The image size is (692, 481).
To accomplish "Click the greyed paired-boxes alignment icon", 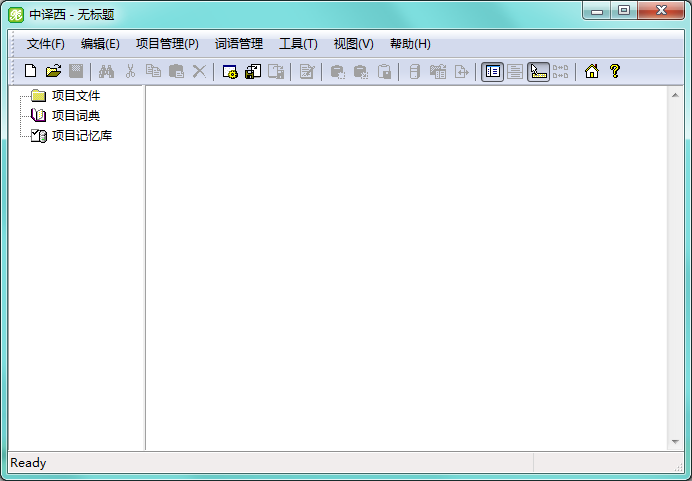I will (x=560, y=71).
